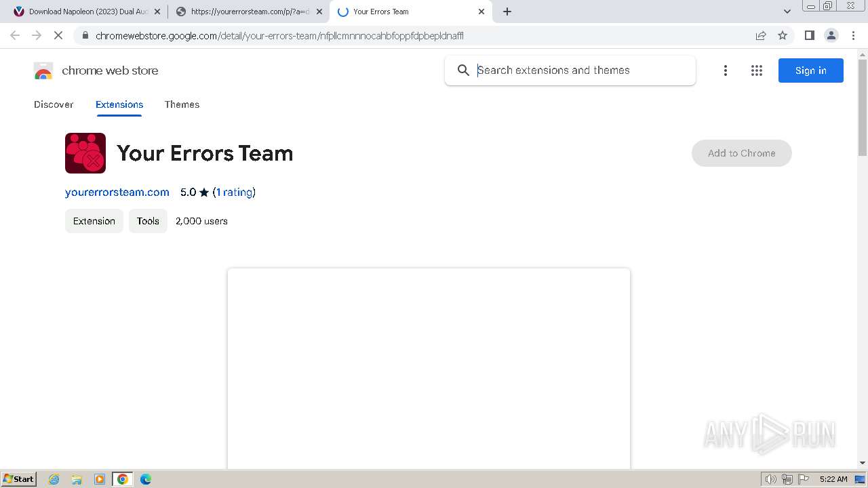This screenshot has width=868, height=488.
Task: View the 1 rating link
Action: (x=235, y=192)
